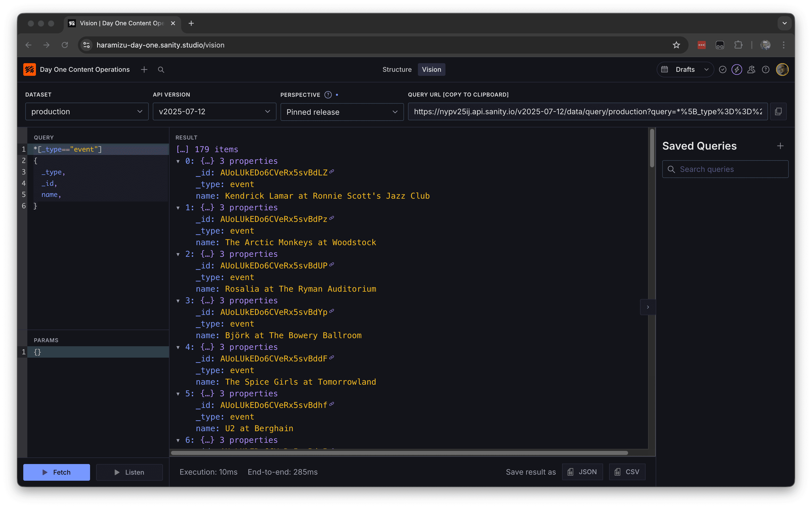Open the API version v2025-07-12 dropdown

pos(214,111)
